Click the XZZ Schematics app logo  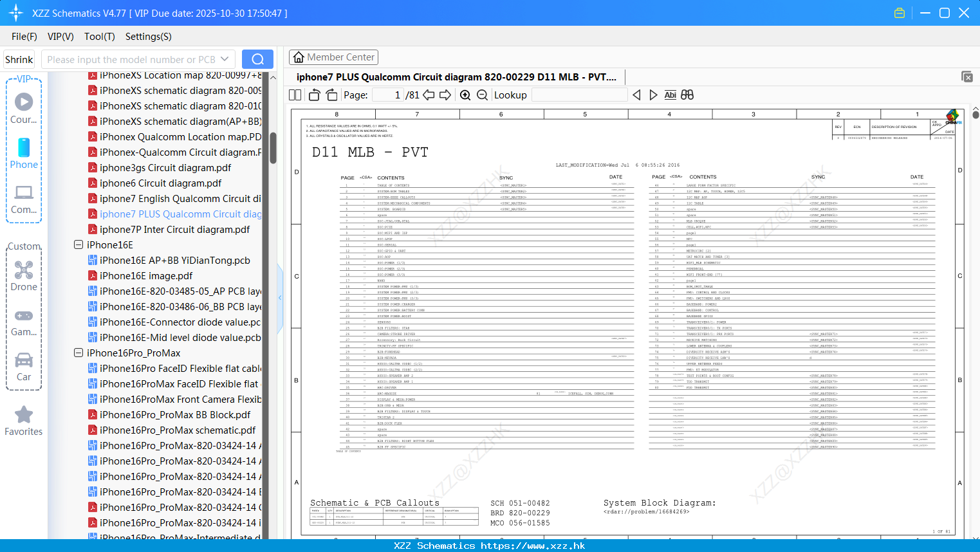click(15, 13)
